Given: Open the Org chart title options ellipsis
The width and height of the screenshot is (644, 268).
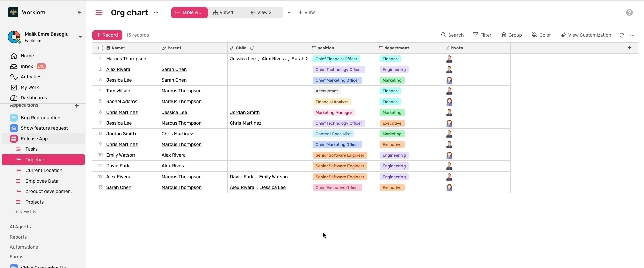Looking at the screenshot, I should click(x=156, y=13).
